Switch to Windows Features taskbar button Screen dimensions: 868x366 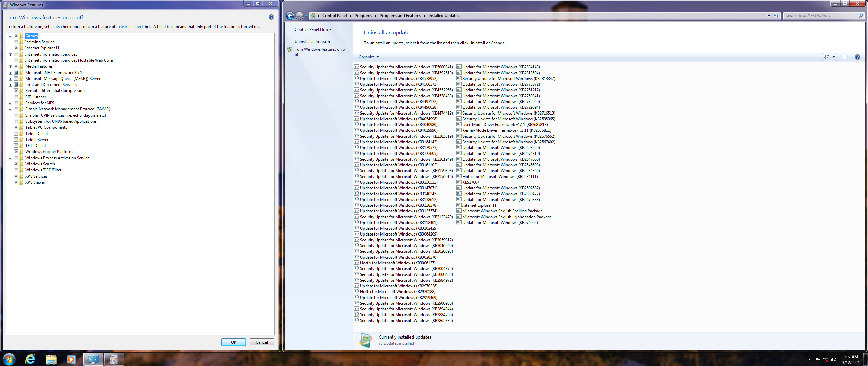(x=114, y=359)
